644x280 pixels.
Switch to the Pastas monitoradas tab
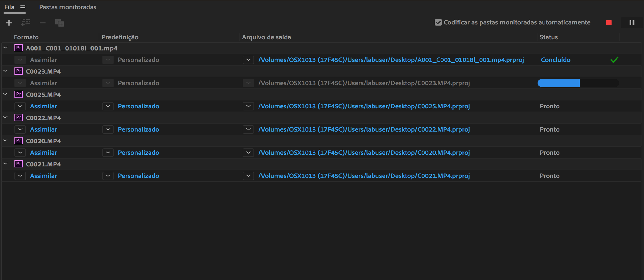point(68,7)
